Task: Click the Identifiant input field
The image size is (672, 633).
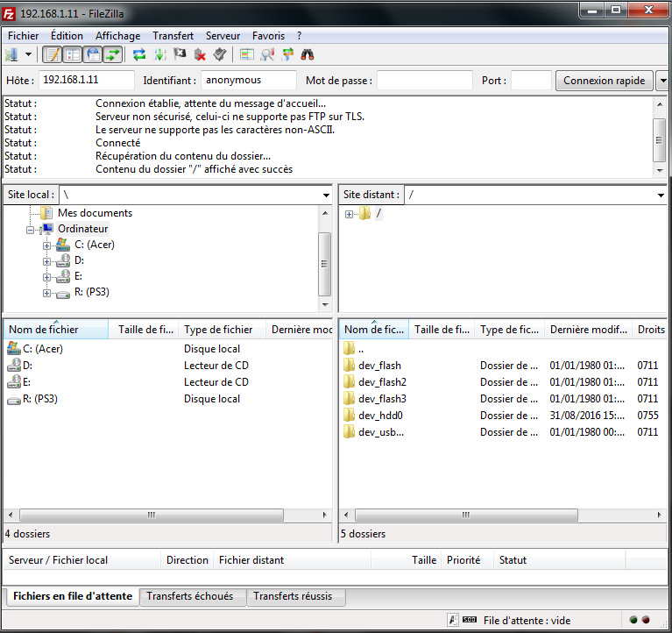Action: 249,80
